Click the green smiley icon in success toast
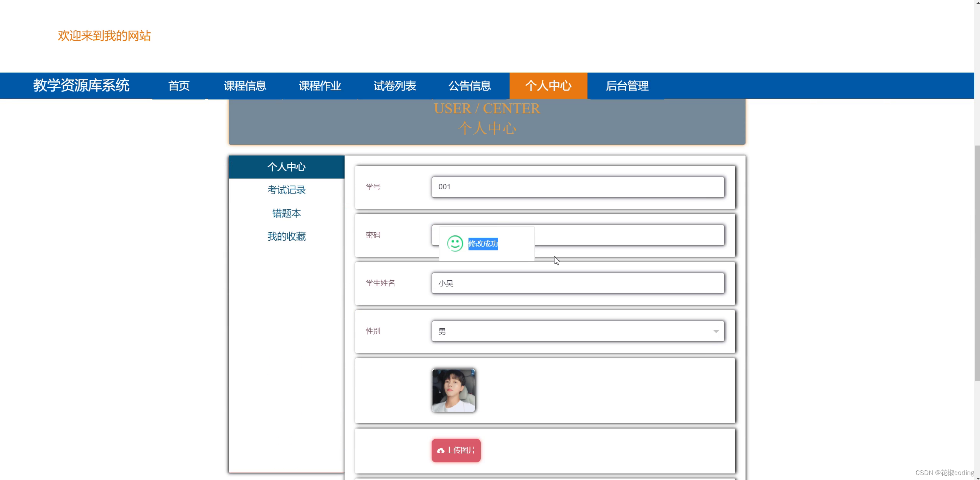 455,243
